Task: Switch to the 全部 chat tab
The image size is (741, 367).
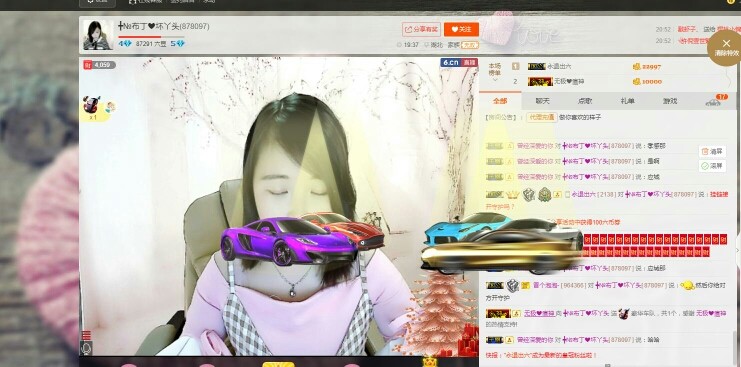Action: pyautogui.click(x=500, y=101)
